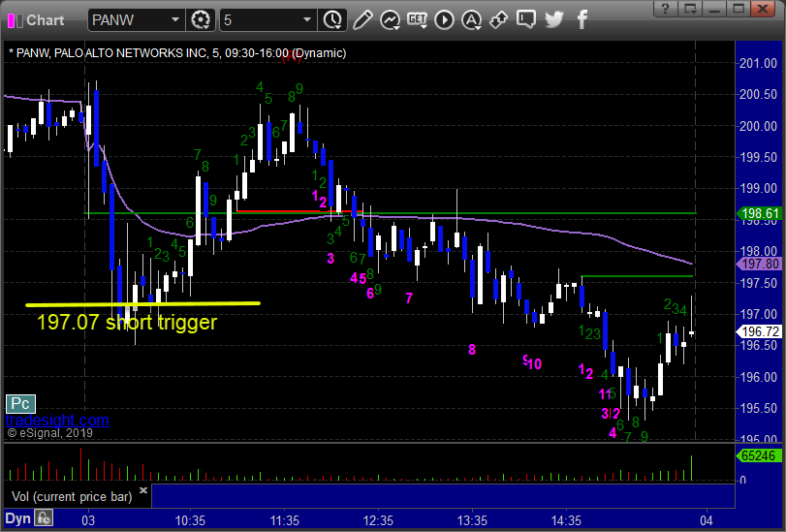Click the 10:35 time axis label

coord(190,520)
